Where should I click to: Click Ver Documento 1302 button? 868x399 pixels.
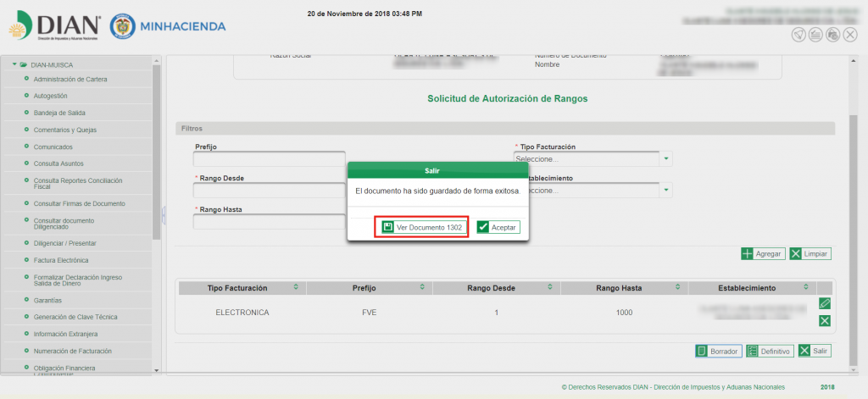421,227
